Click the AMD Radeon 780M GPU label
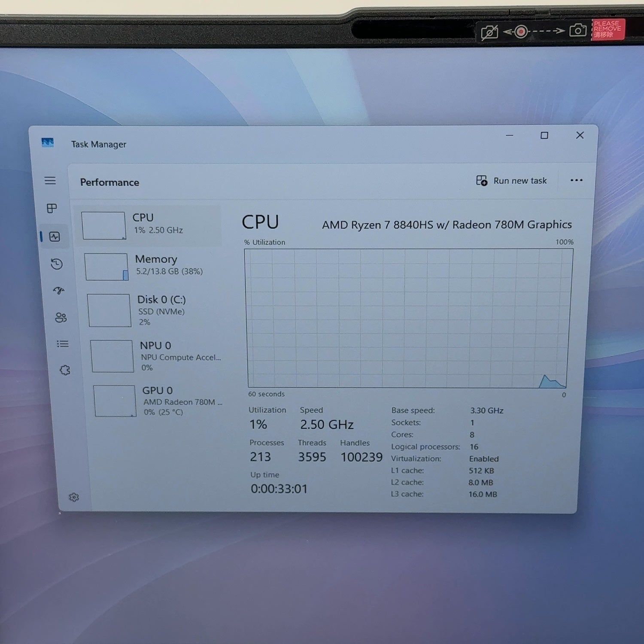 click(183, 402)
